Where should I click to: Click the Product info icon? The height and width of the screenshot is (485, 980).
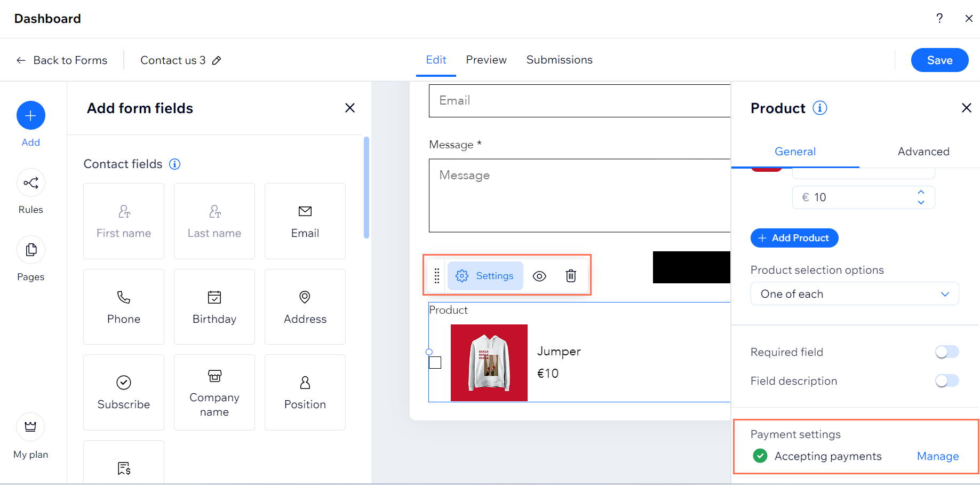coord(820,108)
